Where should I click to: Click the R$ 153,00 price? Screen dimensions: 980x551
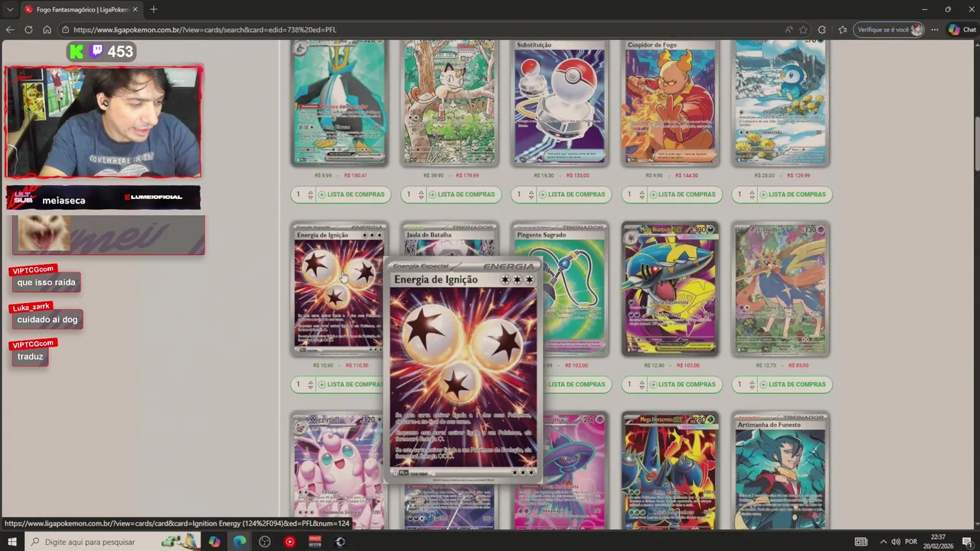pyautogui.click(x=578, y=175)
